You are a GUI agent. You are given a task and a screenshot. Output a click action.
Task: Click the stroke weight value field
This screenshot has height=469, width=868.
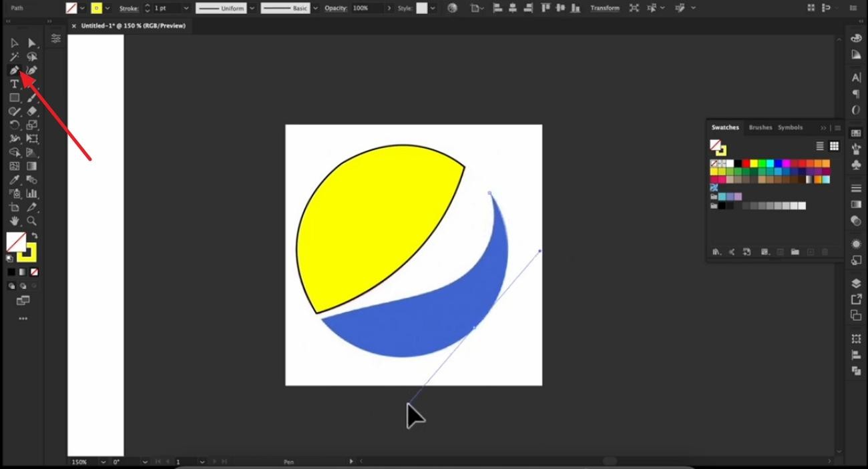[166, 8]
